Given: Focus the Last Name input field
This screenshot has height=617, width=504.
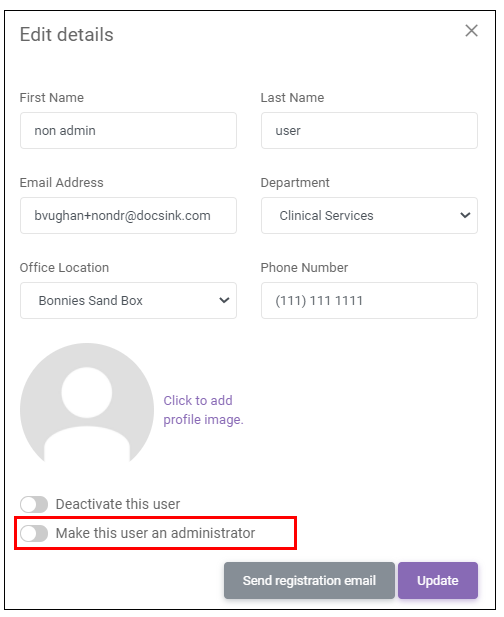Looking at the screenshot, I should click(369, 131).
